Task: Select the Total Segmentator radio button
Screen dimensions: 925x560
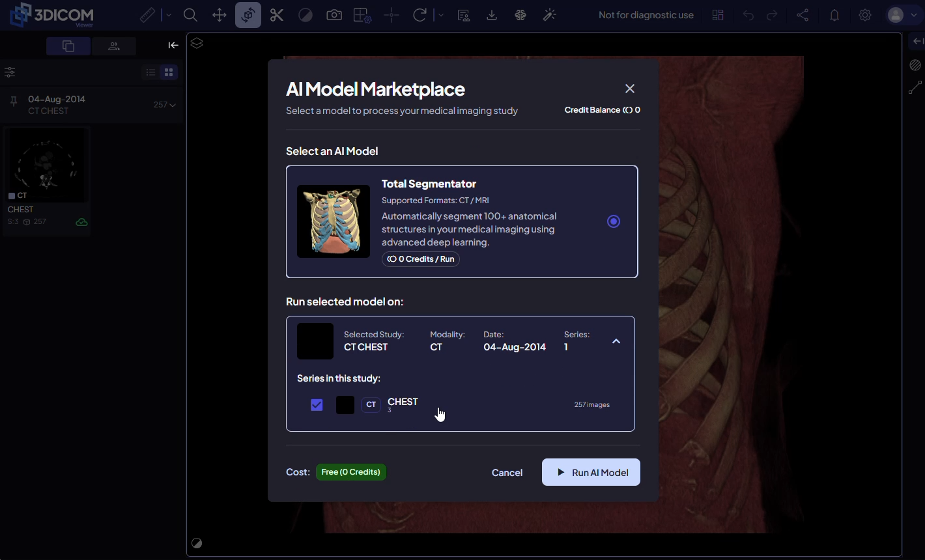Action: [x=613, y=221]
